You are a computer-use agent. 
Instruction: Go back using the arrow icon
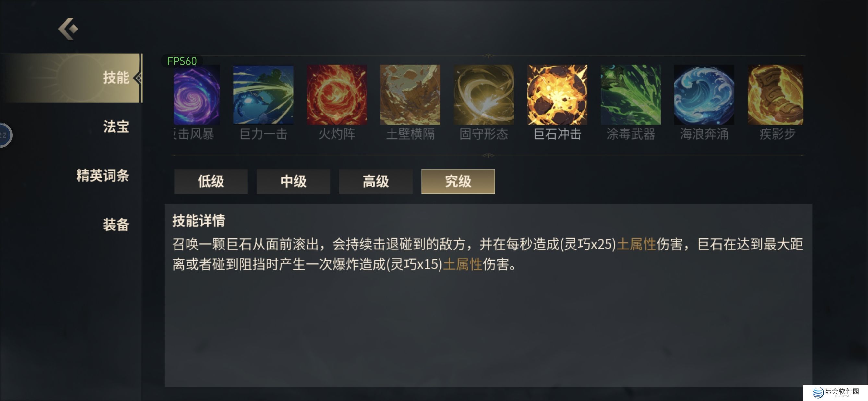click(x=68, y=29)
